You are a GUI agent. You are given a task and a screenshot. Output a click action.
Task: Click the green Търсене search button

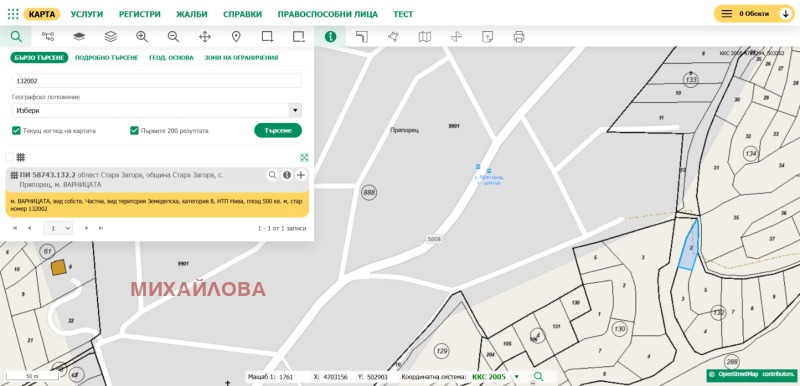(x=278, y=131)
